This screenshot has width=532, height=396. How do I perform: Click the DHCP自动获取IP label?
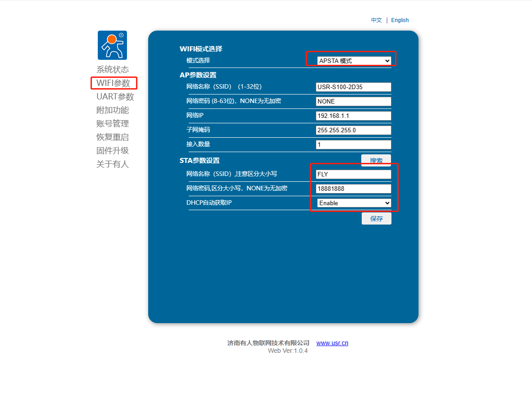[209, 203]
